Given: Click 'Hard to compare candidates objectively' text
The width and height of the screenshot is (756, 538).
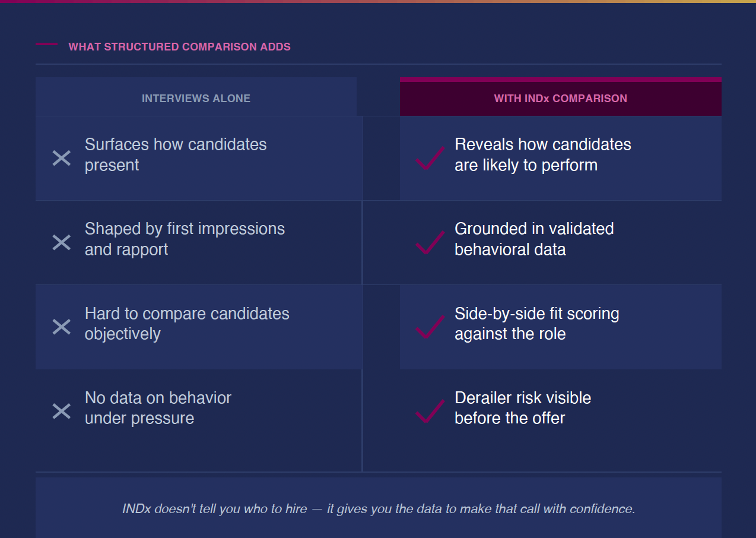Looking at the screenshot, I should [x=187, y=323].
